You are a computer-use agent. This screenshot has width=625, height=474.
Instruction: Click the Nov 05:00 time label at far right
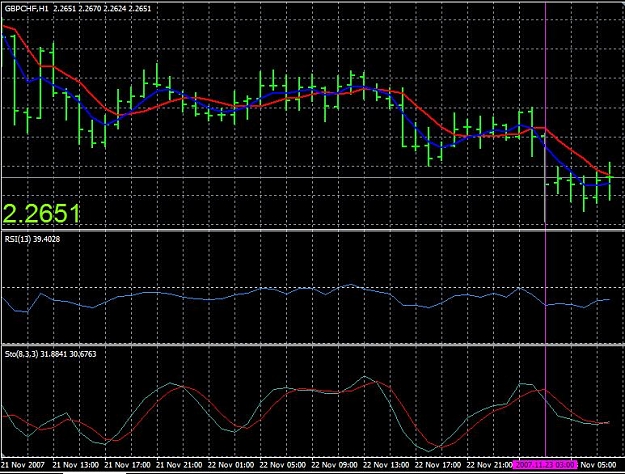click(x=598, y=465)
